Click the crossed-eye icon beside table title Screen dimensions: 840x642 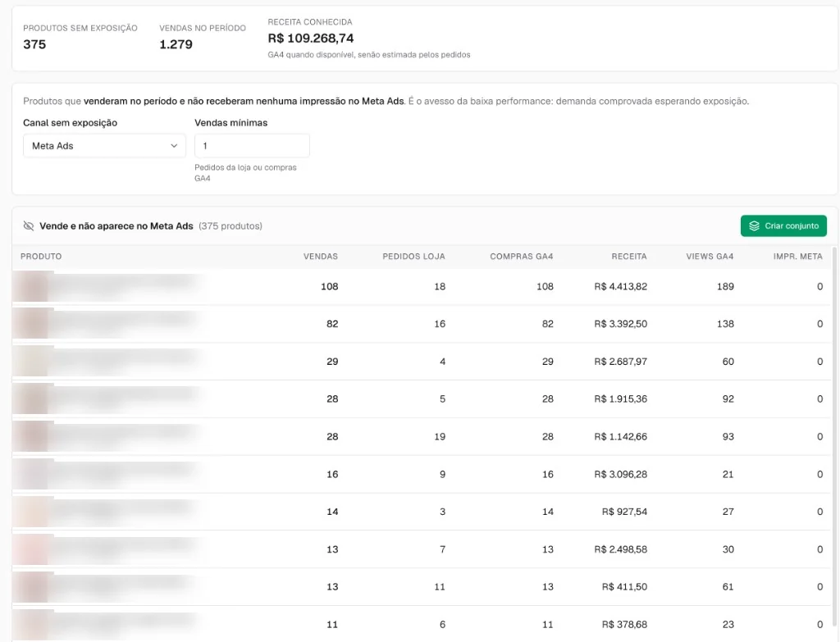[29, 226]
